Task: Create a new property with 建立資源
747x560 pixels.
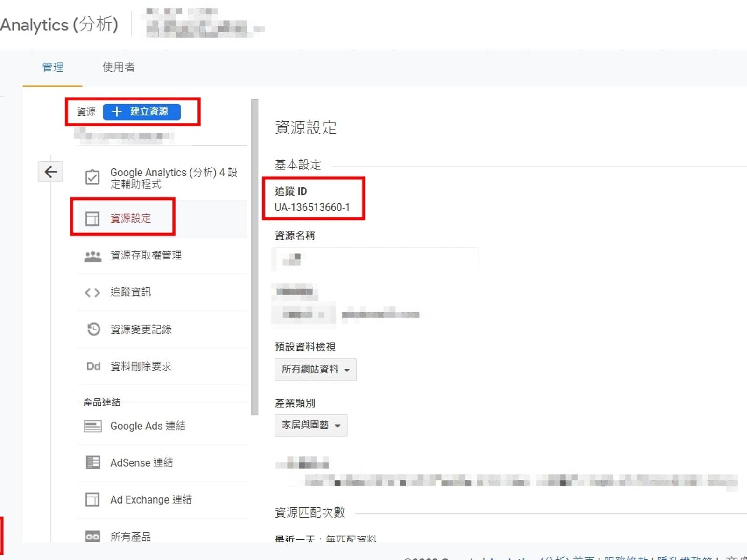Action: (141, 112)
